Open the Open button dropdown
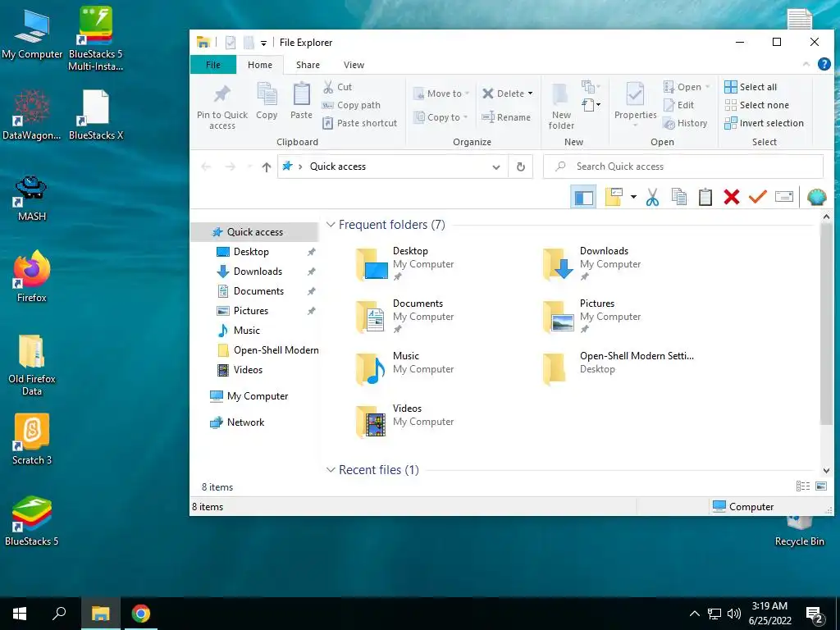This screenshot has height=630, width=840. (707, 87)
